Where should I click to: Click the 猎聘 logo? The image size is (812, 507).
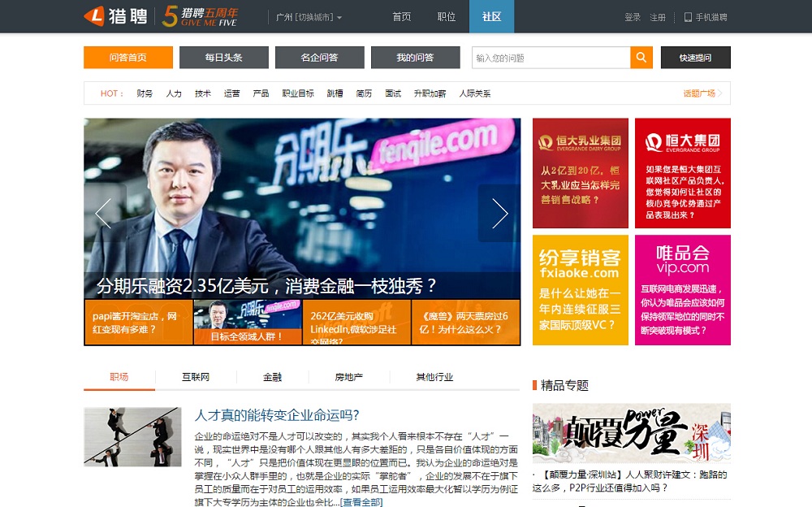115,16
